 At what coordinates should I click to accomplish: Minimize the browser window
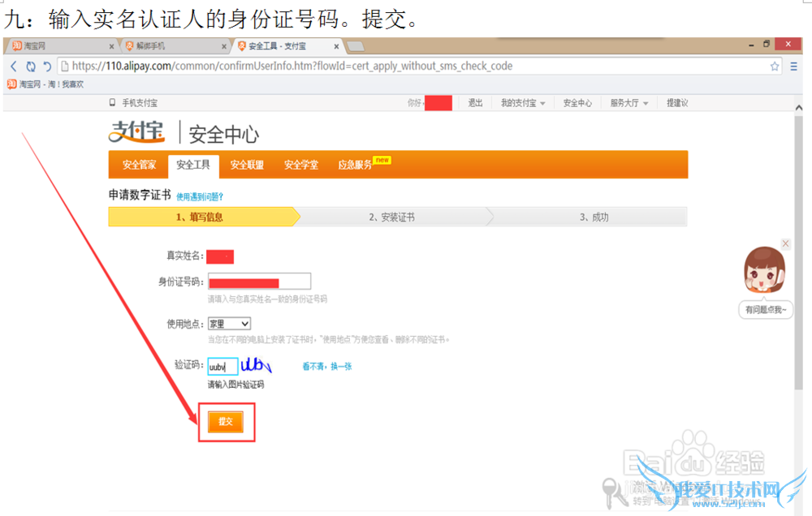751,45
